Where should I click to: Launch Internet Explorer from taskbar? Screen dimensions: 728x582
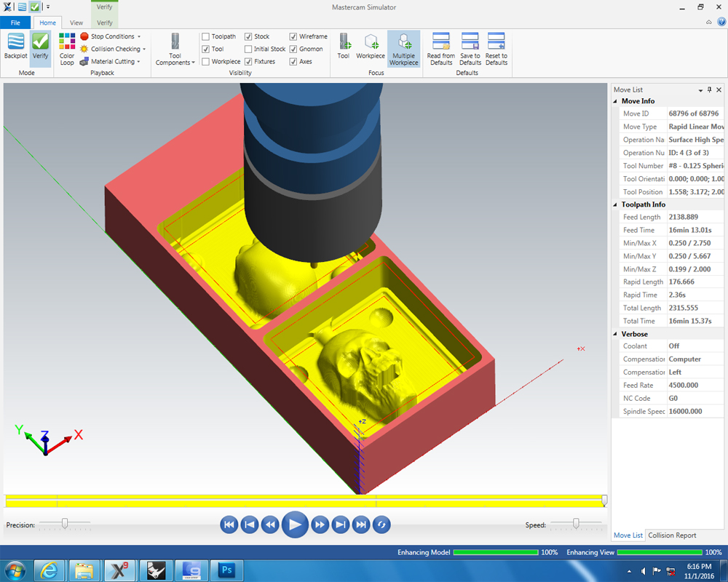pyautogui.click(x=48, y=570)
